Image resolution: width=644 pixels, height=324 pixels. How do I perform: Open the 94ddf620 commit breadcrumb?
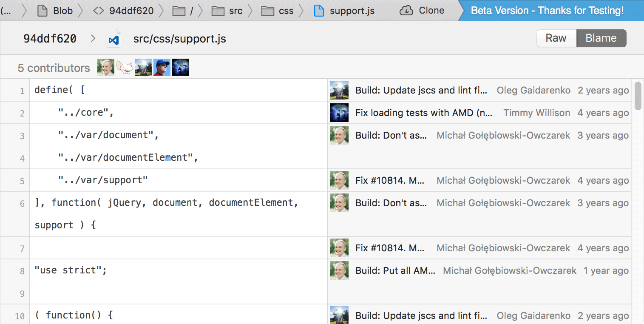click(x=123, y=11)
